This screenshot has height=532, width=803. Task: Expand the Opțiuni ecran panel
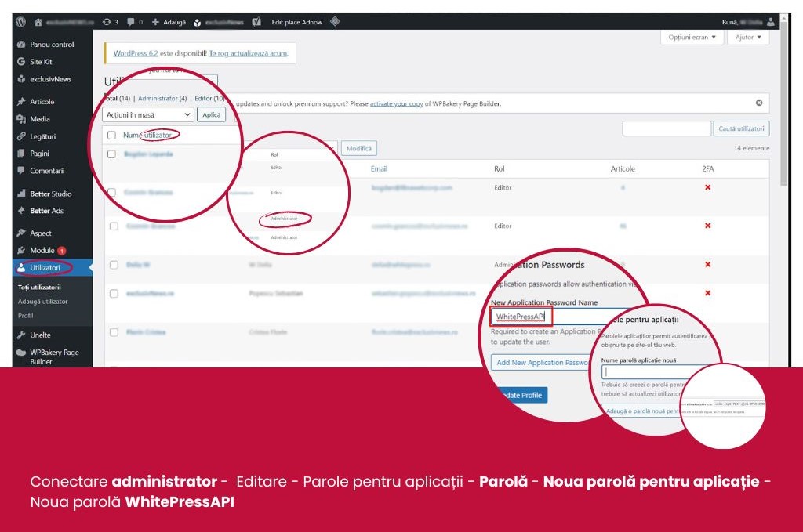[x=692, y=38]
